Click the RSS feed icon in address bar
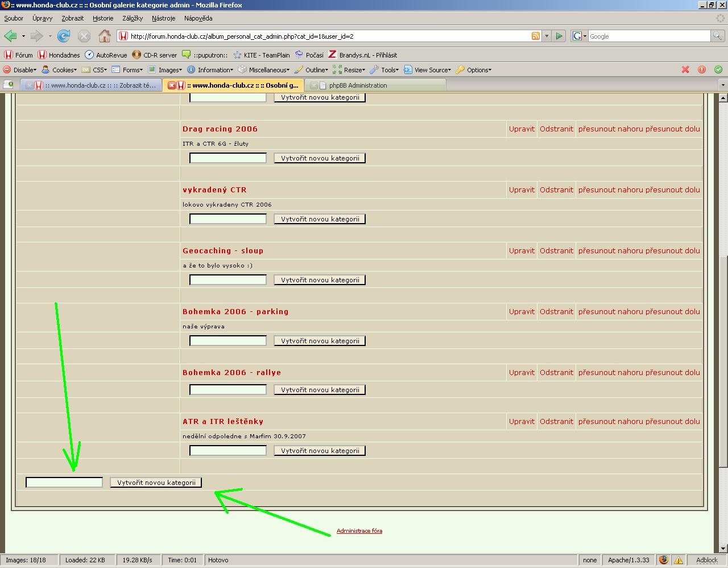The height and width of the screenshot is (568, 728). point(535,36)
